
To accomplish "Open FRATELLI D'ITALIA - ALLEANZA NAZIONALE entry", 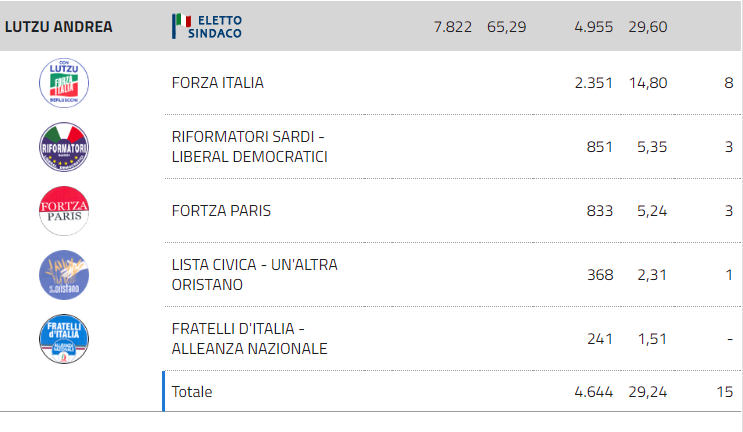I will tap(249, 339).
